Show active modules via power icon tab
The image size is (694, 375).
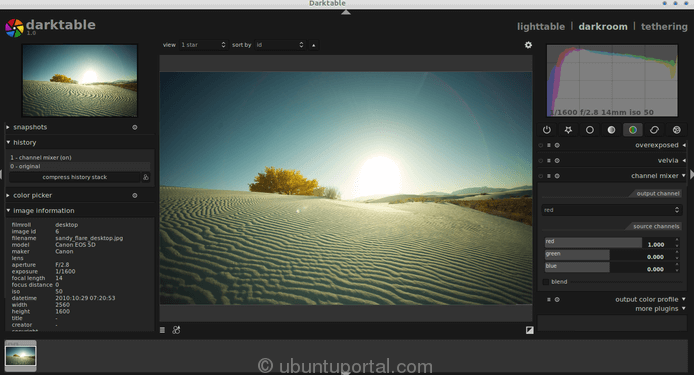(x=547, y=130)
